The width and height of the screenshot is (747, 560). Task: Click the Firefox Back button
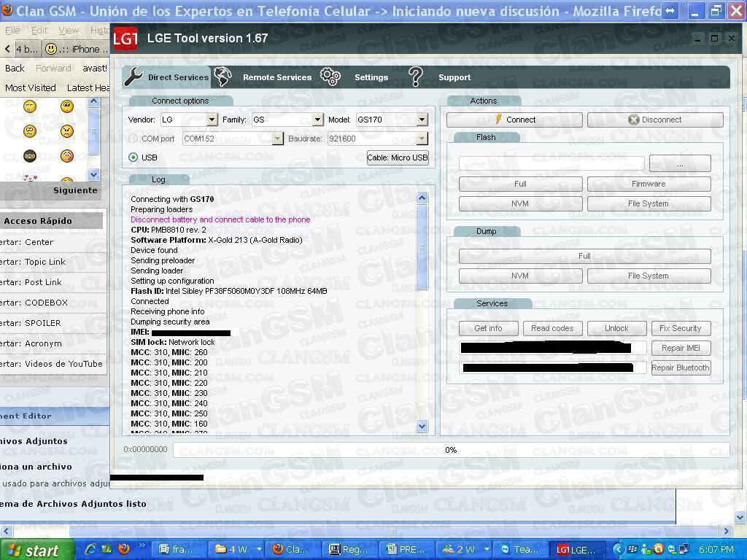(x=15, y=69)
